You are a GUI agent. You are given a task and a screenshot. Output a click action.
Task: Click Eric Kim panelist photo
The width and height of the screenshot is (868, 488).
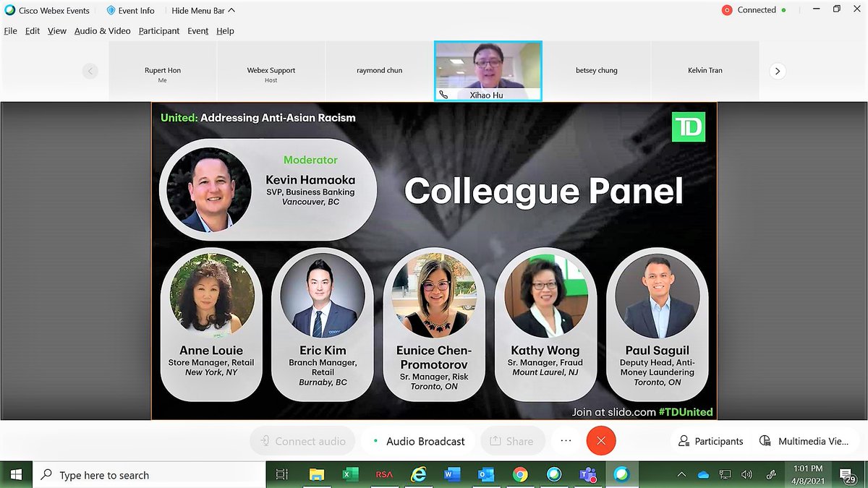click(x=323, y=294)
